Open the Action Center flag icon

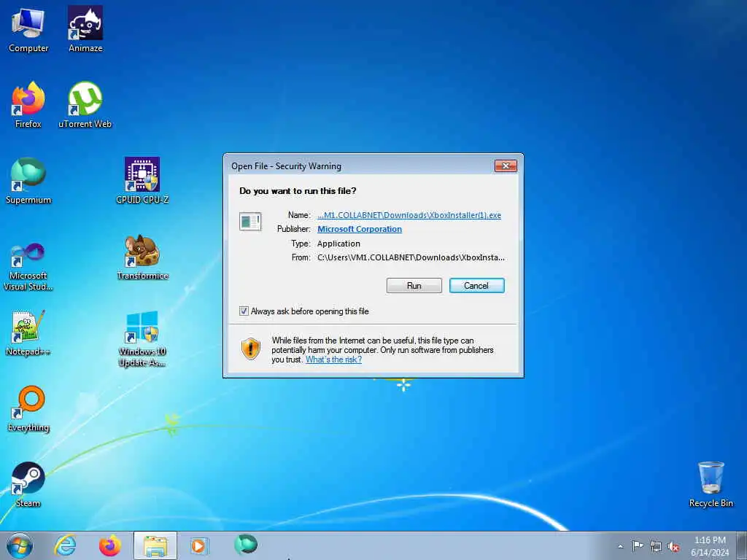[638, 546]
